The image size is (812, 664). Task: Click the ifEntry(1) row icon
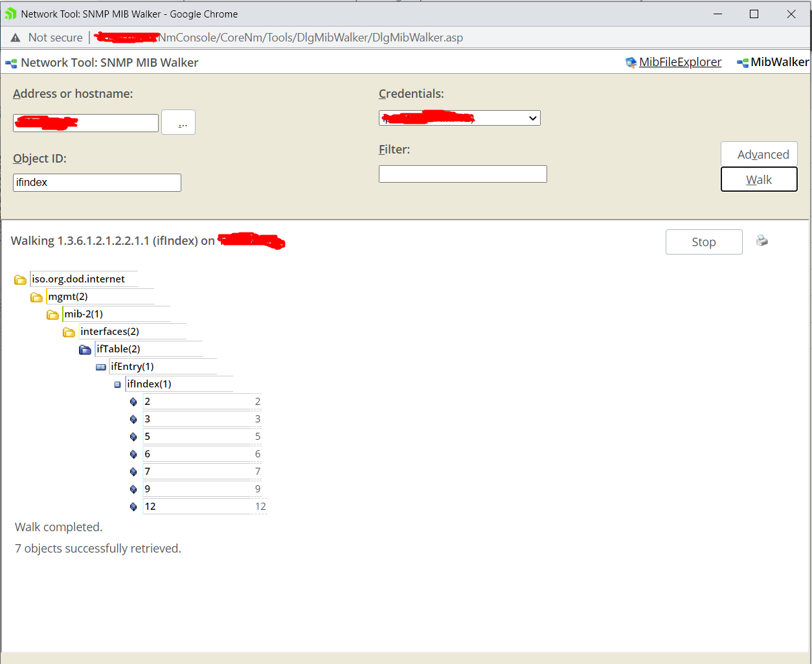[101, 367]
